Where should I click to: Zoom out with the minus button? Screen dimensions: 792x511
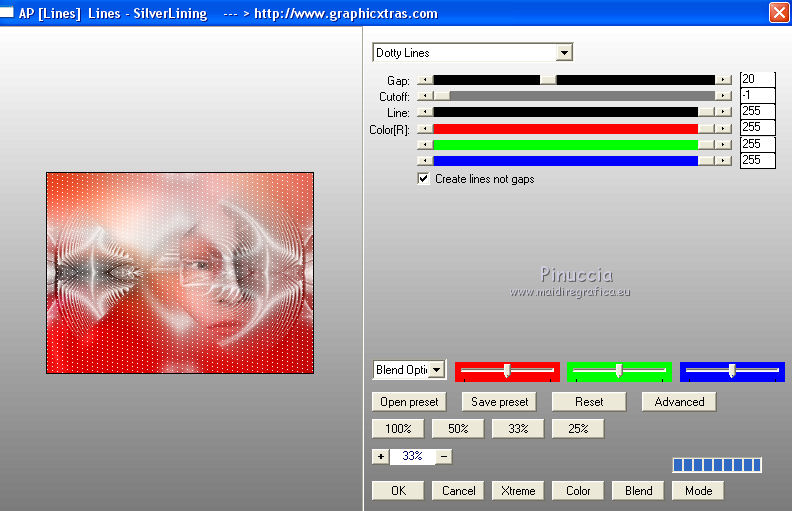point(443,456)
